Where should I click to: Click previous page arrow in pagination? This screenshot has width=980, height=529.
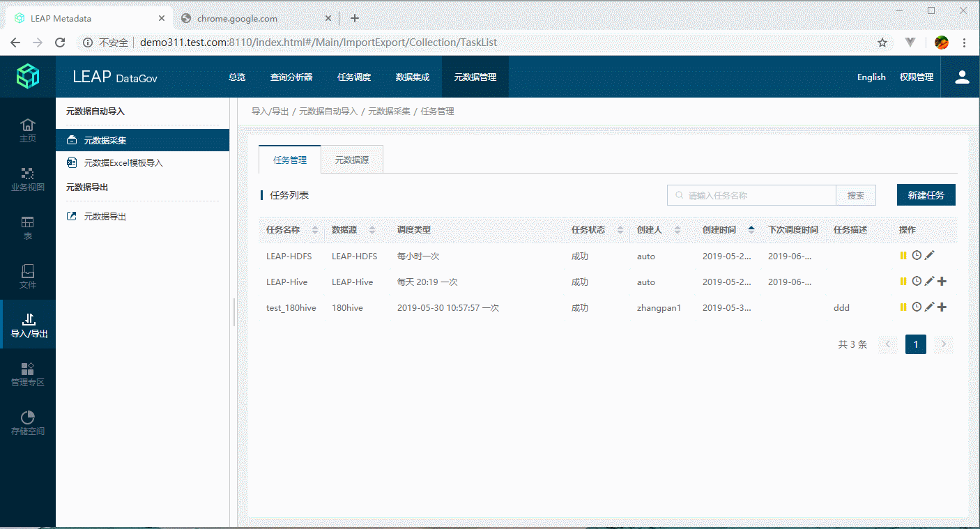pyautogui.click(x=888, y=344)
